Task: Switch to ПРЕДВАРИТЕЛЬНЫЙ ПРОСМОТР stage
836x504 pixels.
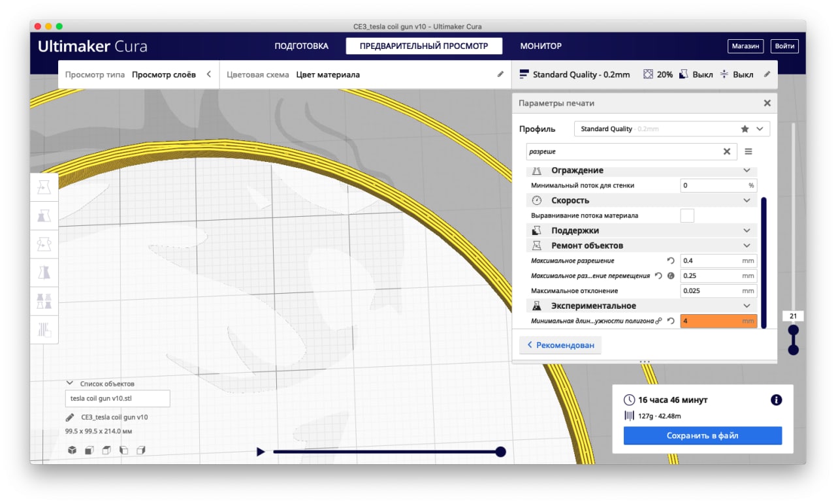Action: tap(424, 46)
